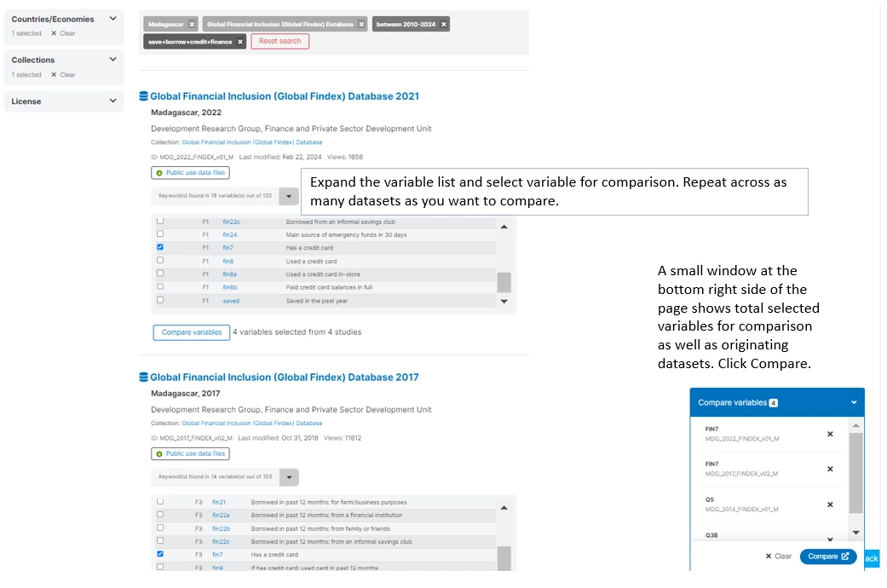Open the fin24 variable link

tap(230, 235)
